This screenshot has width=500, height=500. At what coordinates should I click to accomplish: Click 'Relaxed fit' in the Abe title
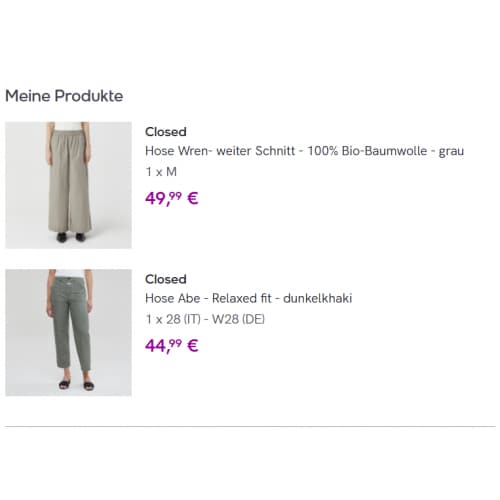click(x=242, y=298)
